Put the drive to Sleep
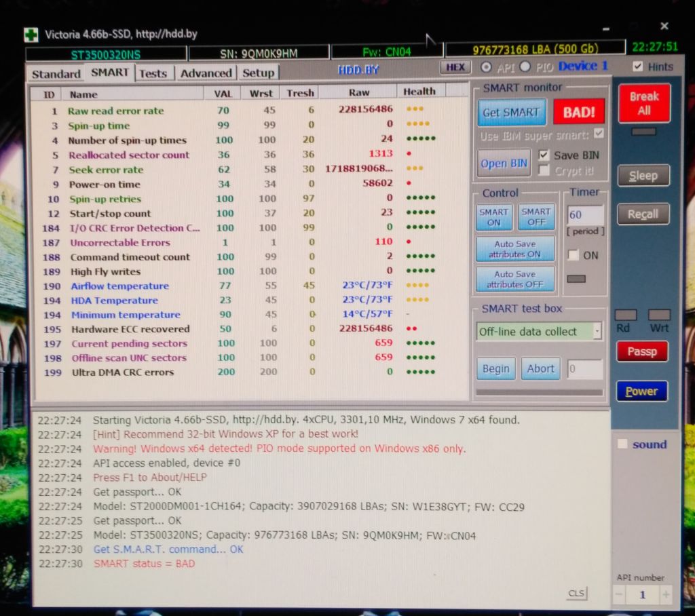Image resolution: width=695 pixels, height=616 pixels. tap(643, 176)
